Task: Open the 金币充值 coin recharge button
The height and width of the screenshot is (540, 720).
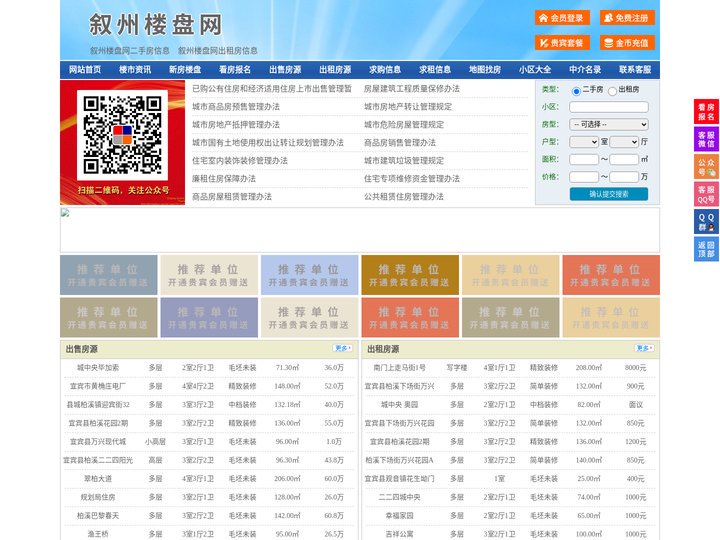Action: [x=627, y=43]
